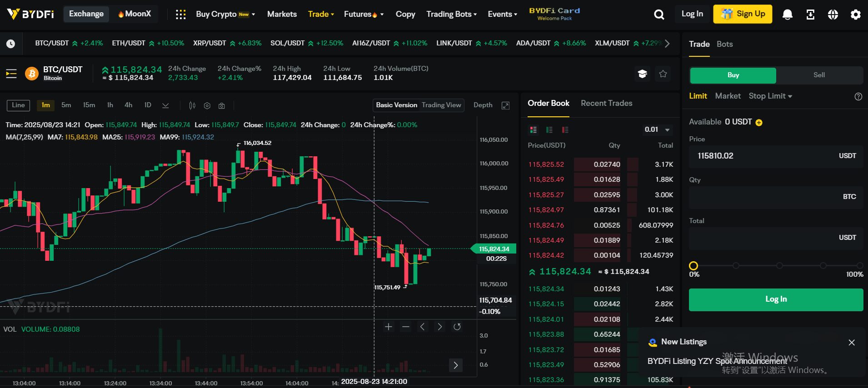868x388 pixels.
Task: Switch to Recent Trades tab
Action: click(x=606, y=103)
